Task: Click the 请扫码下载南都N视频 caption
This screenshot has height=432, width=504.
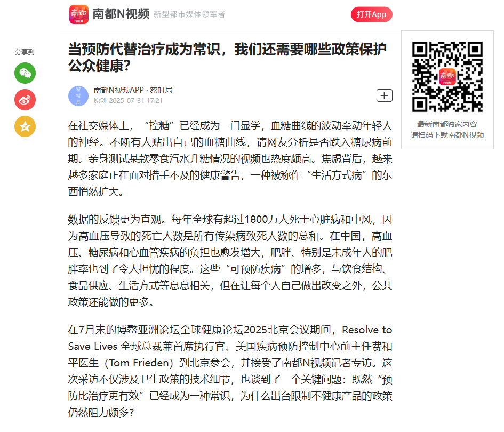Action: point(447,135)
